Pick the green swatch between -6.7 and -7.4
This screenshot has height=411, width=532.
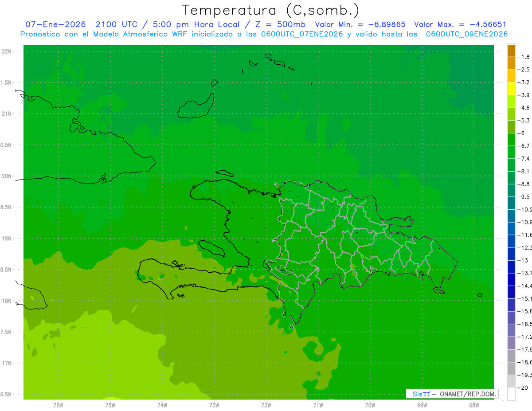(511, 152)
